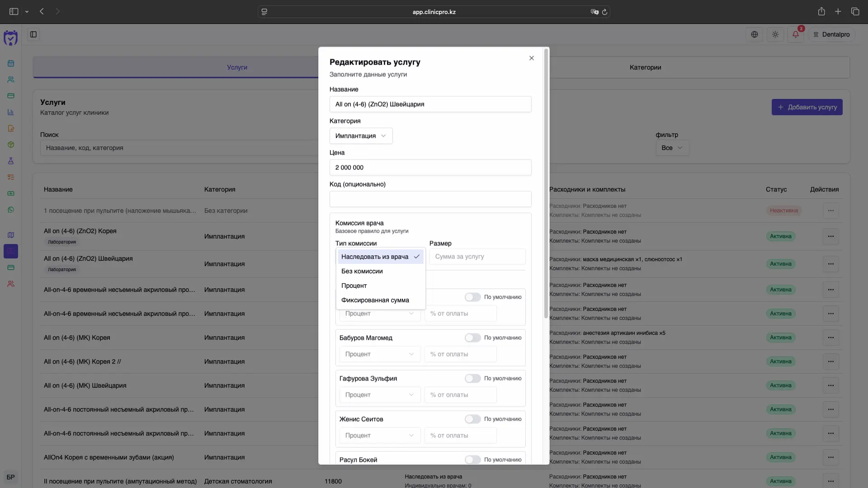Screen dimensions: 868x488
Task: Open the filter dropdown showing Все
Action: pos(672,148)
